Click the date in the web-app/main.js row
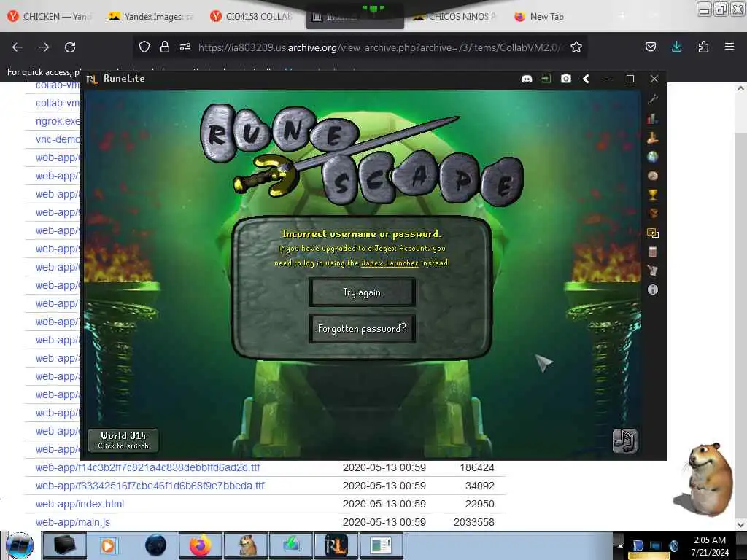Screen dimensions: 747x560 pyautogui.click(x=384, y=522)
